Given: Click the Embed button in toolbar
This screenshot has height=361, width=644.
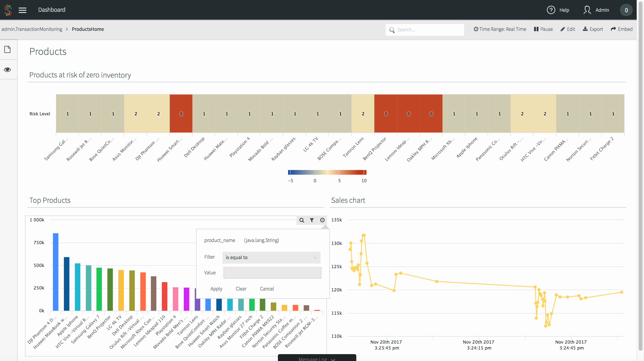Looking at the screenshot, I should click(621, 29).
